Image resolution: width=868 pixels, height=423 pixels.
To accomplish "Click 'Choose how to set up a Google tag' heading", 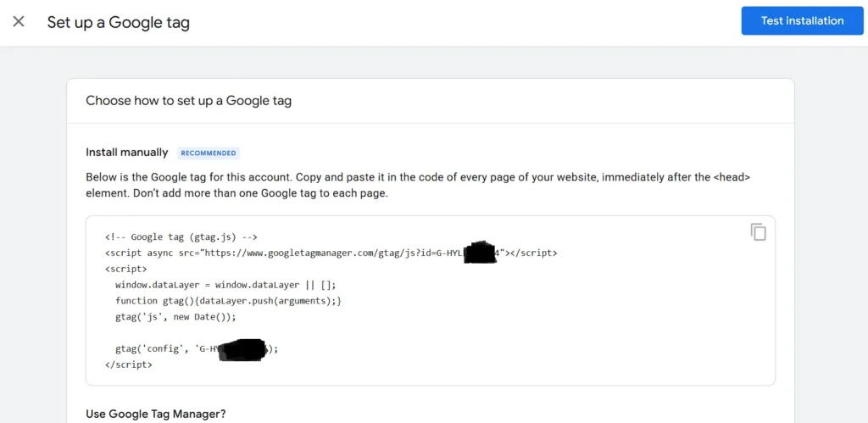I will point(189,101).
